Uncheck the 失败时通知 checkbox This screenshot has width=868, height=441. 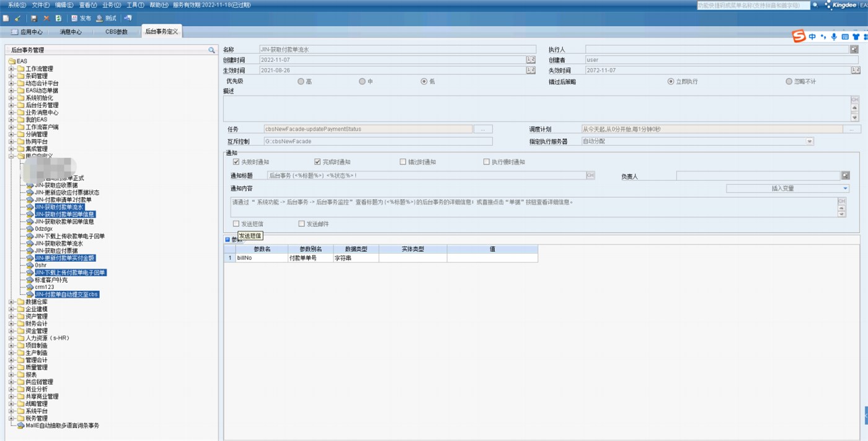(236, 162)
